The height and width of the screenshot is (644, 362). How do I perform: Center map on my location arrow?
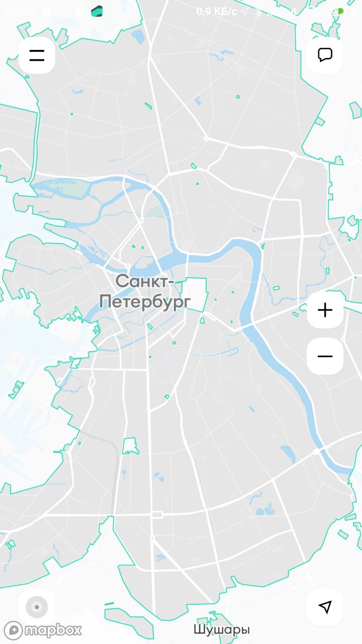click(x=325, y=607)
